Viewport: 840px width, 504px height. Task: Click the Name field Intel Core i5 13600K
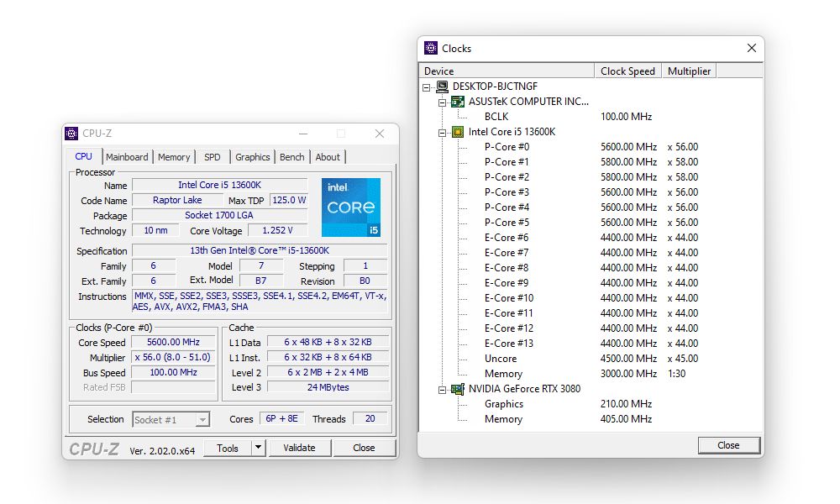219,185
